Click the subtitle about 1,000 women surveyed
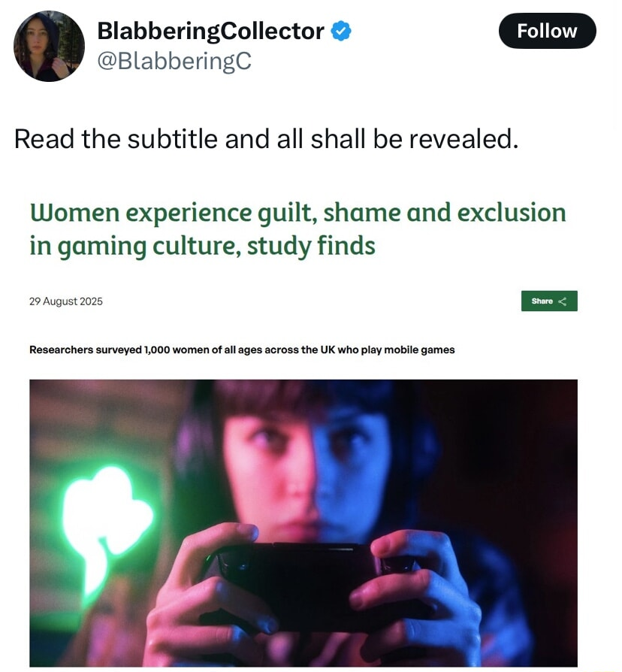Screen dimensions: 622x672 coord(242,350)
